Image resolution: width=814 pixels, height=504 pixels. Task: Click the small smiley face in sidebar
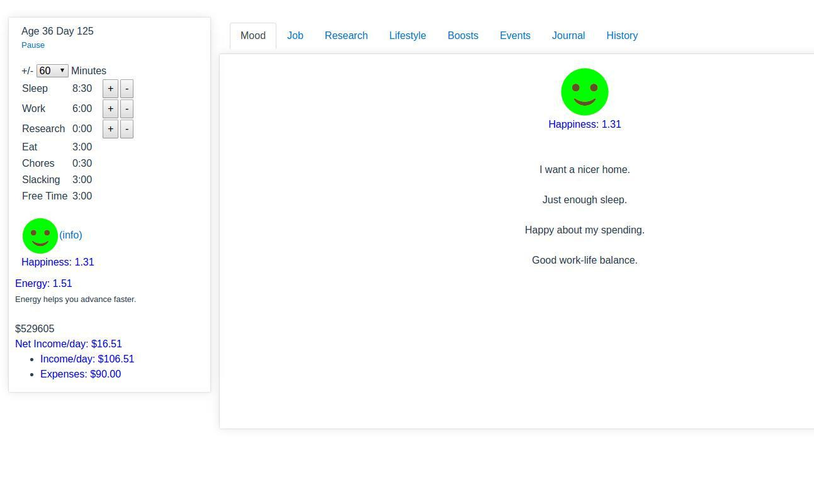(x=40, y=236)
